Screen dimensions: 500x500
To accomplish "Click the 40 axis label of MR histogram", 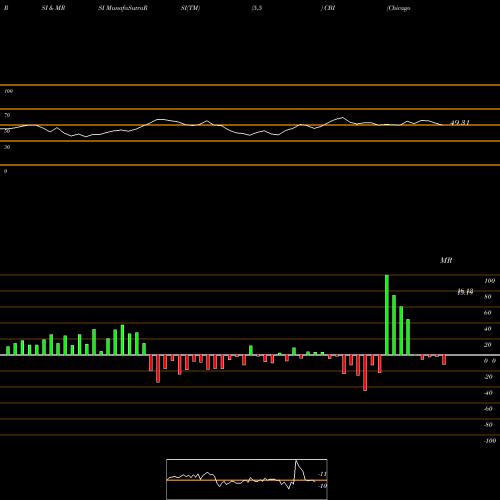I will (488, 329).
